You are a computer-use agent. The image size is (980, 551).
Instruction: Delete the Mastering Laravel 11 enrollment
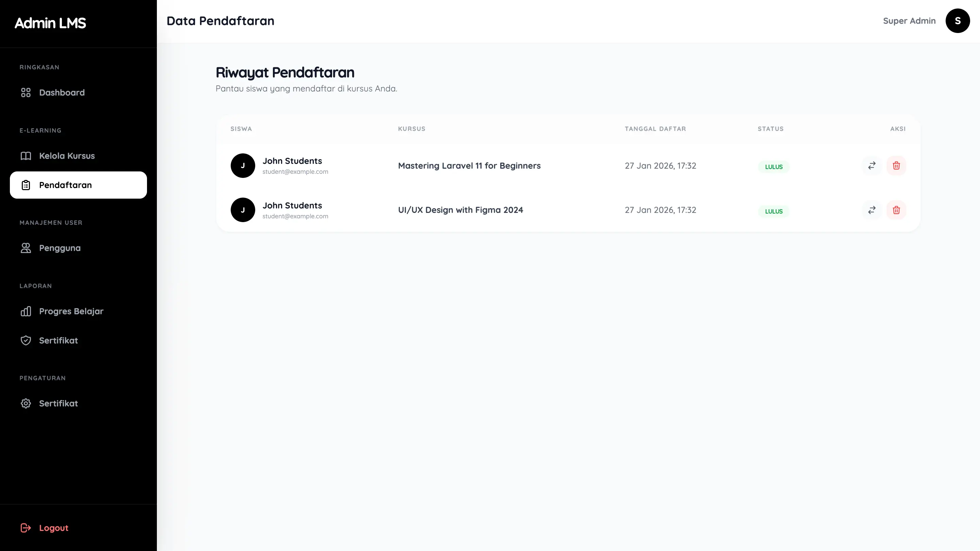tap(896, 165)
